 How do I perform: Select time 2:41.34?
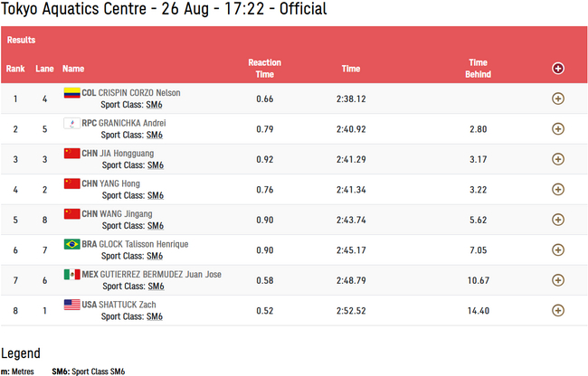coord(351,190)
